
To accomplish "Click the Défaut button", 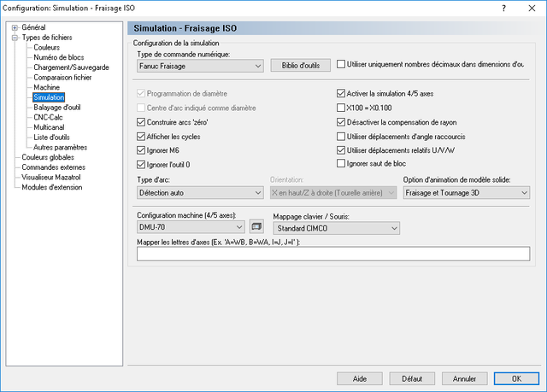I will tap(412, 378).
